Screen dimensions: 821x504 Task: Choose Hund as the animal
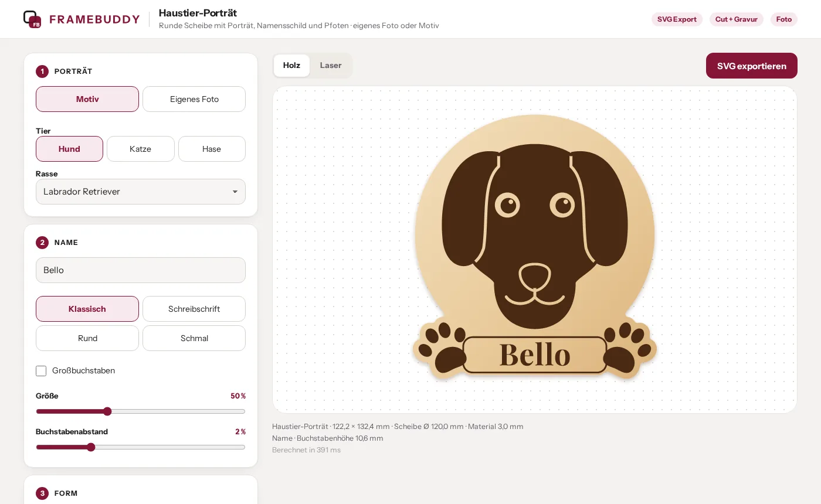[x=69, y=149]
